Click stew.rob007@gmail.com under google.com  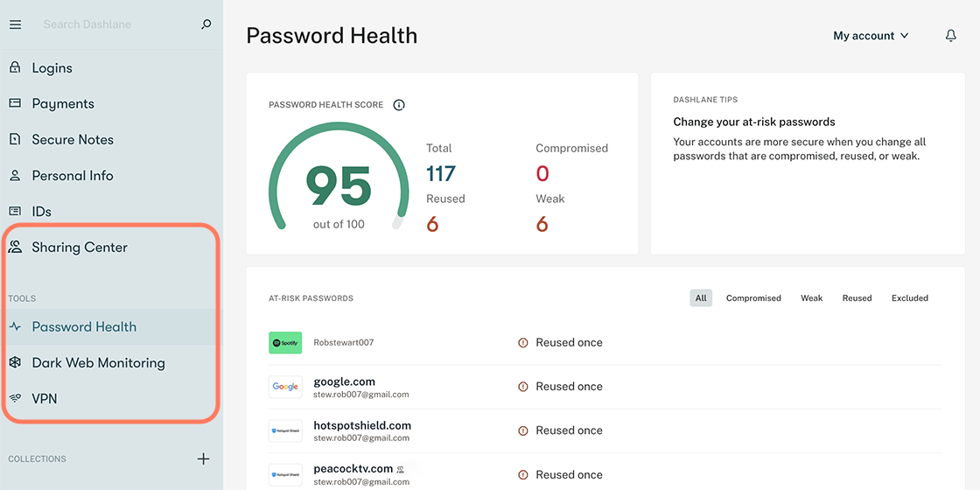[x=361, y=395]
